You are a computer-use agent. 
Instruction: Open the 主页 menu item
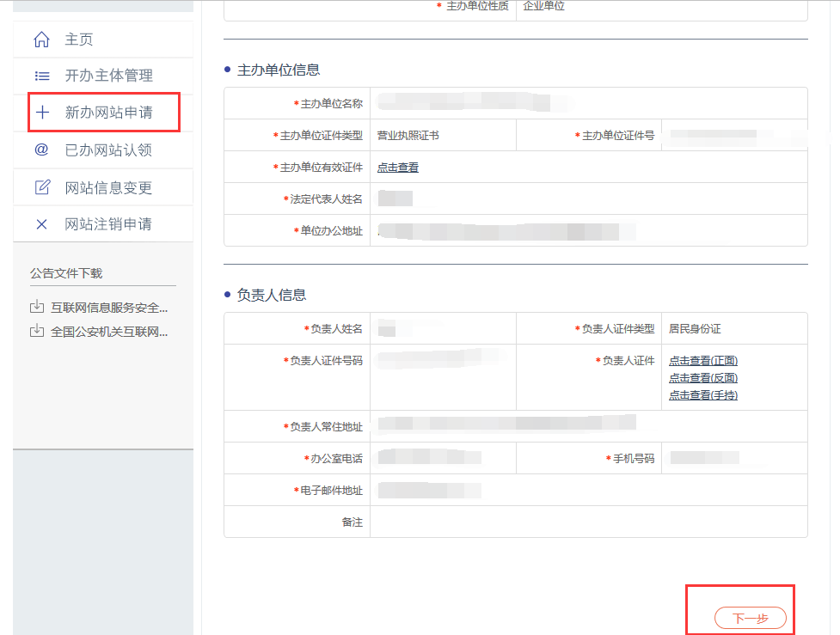click(79, 40)
